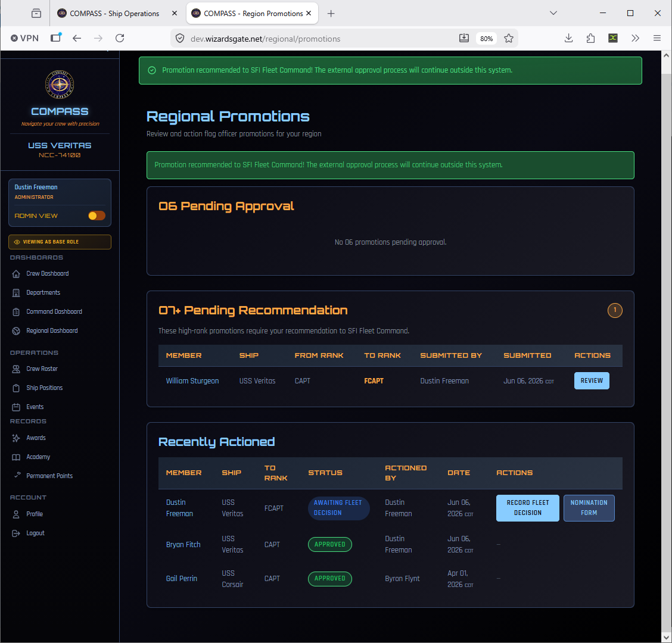Image resolution: width=672 pixels, height=643 pixels.
Task: Click the Crew Roster people icon
Action: click(16, 369)
